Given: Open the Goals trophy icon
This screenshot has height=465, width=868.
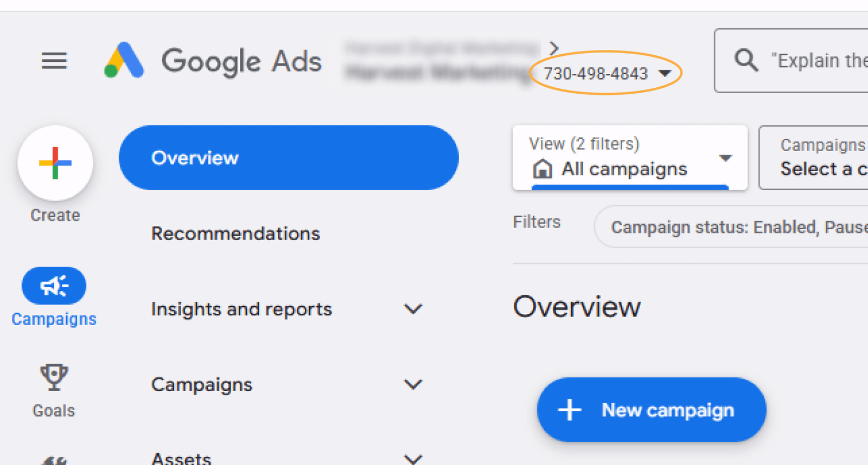Looking at the screenshot, I should tap(54, 378).
